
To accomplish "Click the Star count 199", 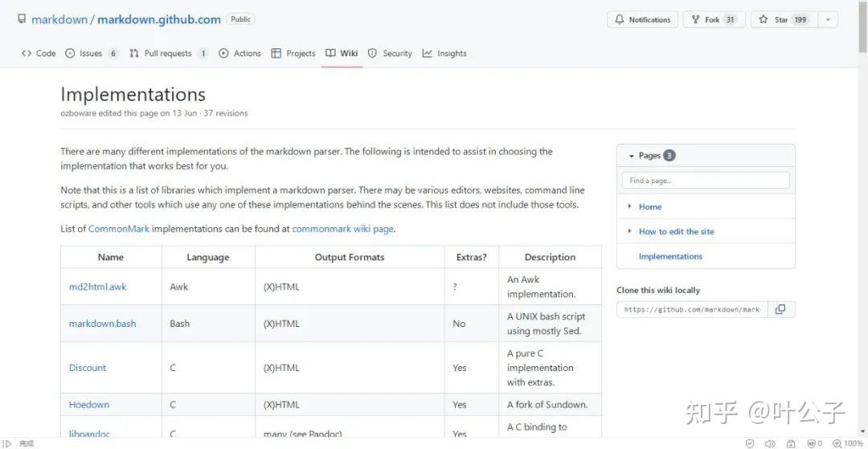I will pyautogui.click(x=800, y=19).
